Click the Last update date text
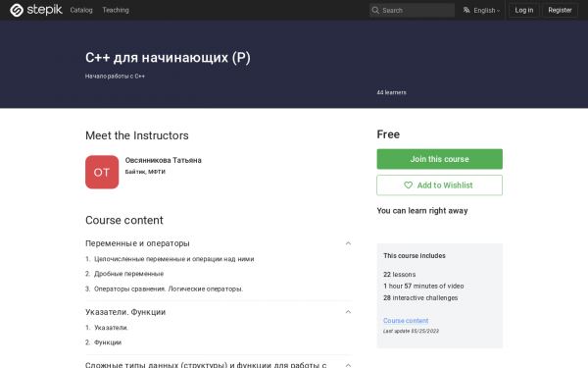The height and width of the screenshot is (368, 588). pos(411,331)
